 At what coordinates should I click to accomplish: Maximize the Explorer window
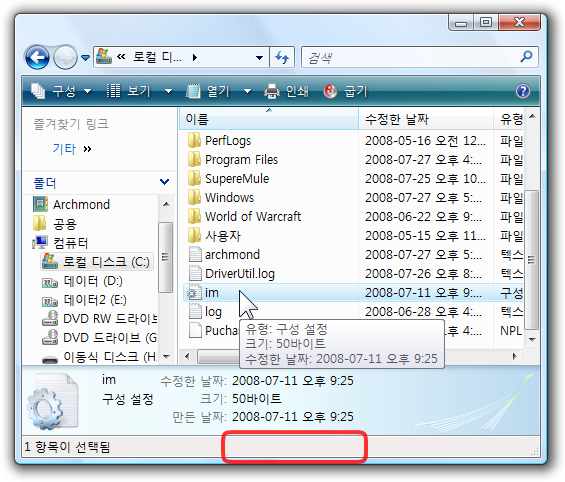click(485, 22)
